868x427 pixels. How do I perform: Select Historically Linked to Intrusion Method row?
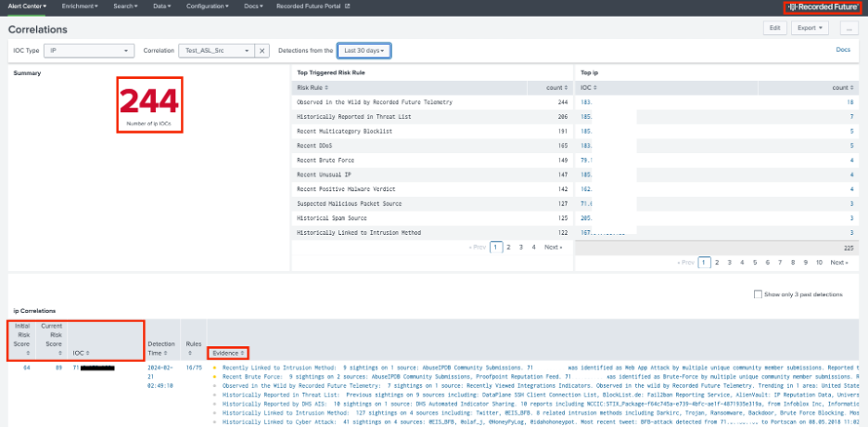[x=432, y=233]
